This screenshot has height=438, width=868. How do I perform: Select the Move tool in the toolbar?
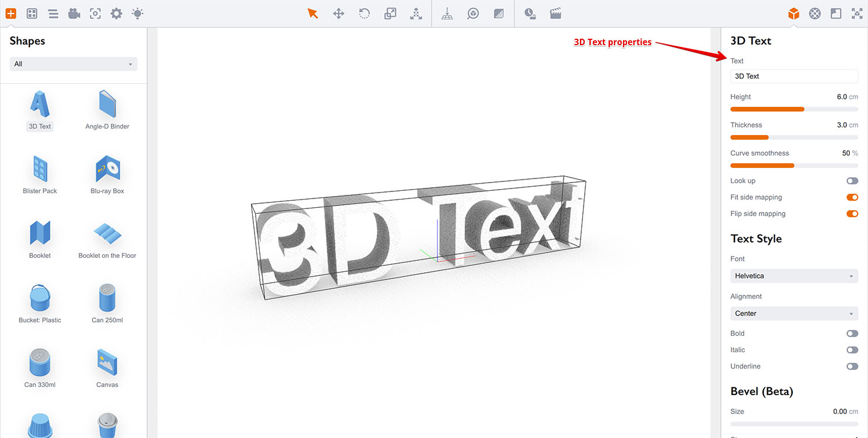[x=338, y=13]
